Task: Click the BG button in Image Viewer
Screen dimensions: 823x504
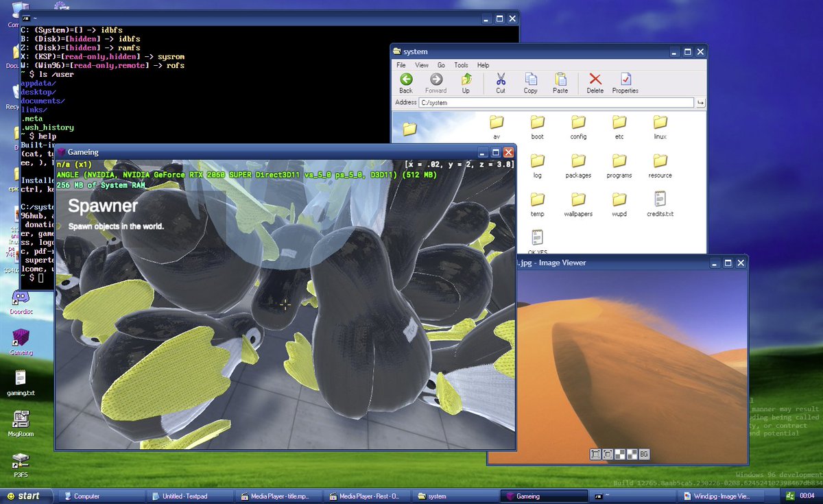Action: pos(644,454)
